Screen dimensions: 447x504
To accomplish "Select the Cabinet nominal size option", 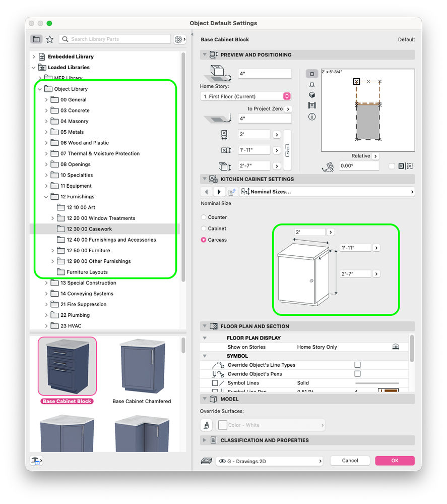I will [203, 229].
